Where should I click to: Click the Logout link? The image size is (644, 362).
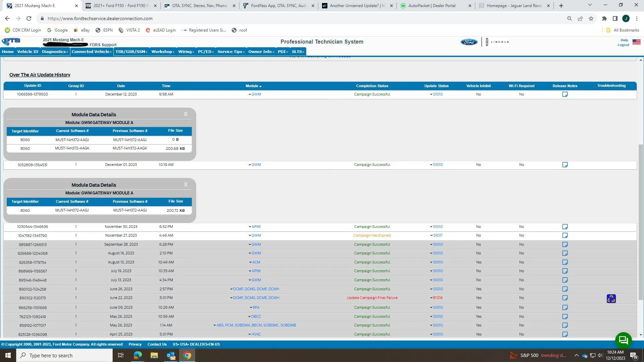point(623,45)
